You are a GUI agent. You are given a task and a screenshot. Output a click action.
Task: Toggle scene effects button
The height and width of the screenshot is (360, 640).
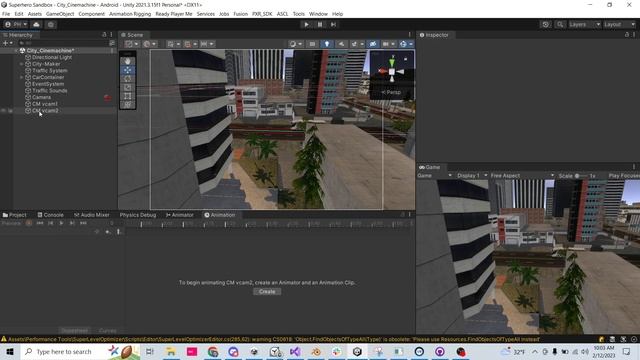354,44
